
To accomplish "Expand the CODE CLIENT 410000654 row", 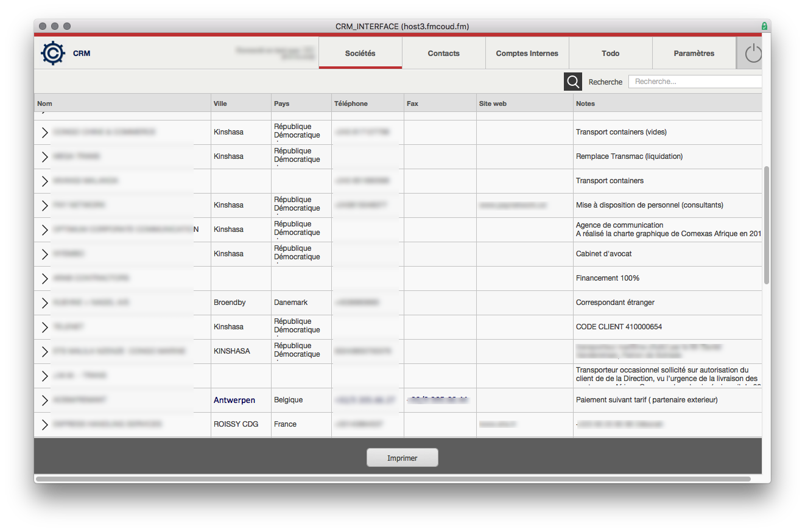I will [44, 327].
